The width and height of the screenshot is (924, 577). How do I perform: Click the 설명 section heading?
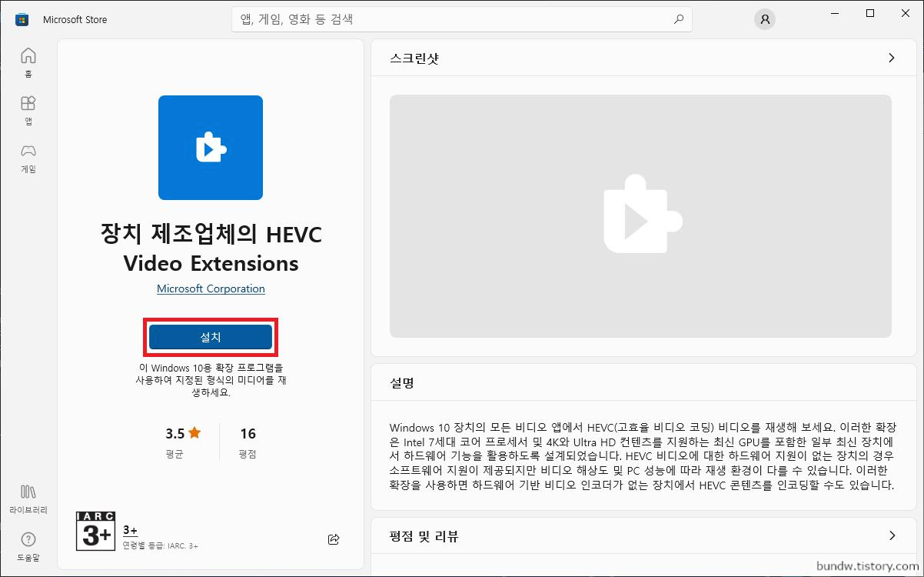402,382
